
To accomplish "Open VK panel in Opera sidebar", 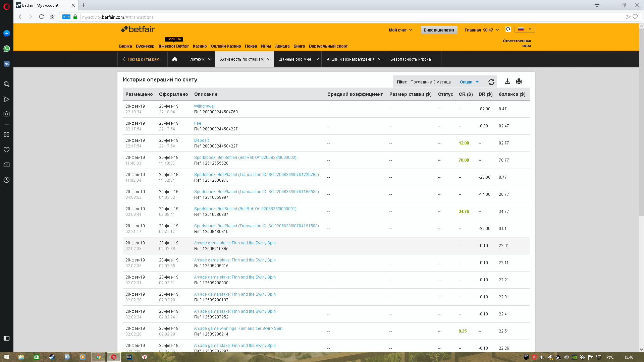I will click(6, 64).
